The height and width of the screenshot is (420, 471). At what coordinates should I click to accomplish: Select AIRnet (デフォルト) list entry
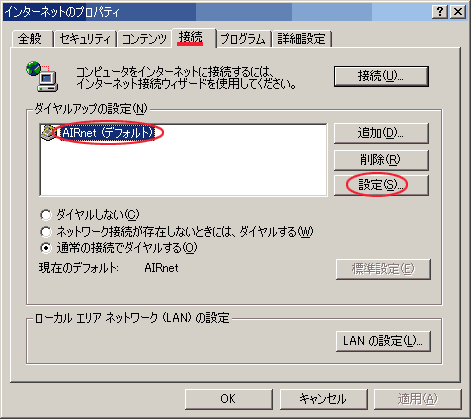(x=107, y=133)
